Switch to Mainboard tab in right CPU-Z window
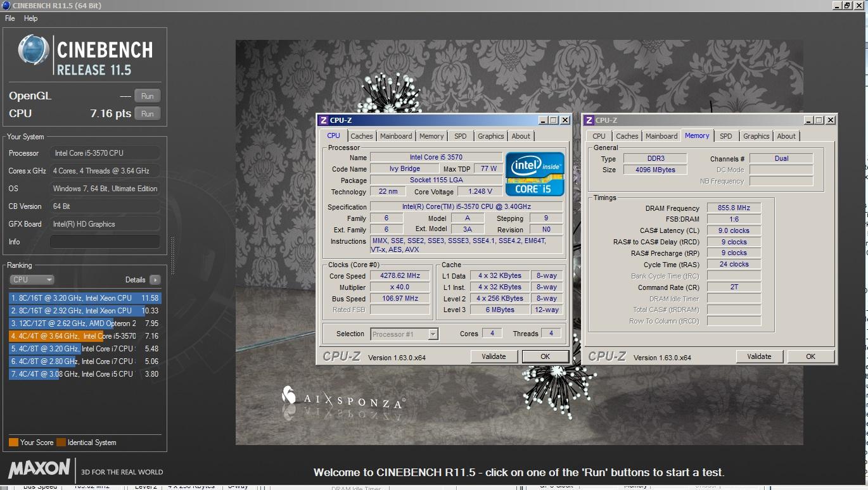868x490 pixels. (x=661, y=136)
